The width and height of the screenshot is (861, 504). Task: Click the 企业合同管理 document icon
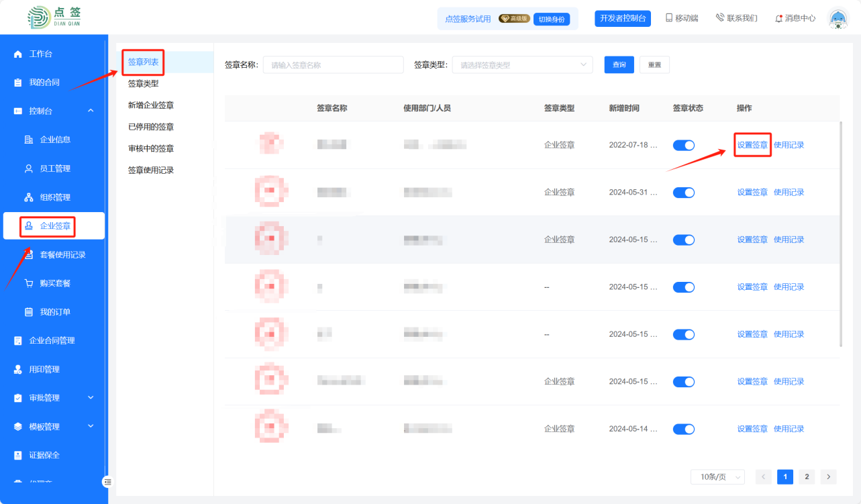point(18,341)
